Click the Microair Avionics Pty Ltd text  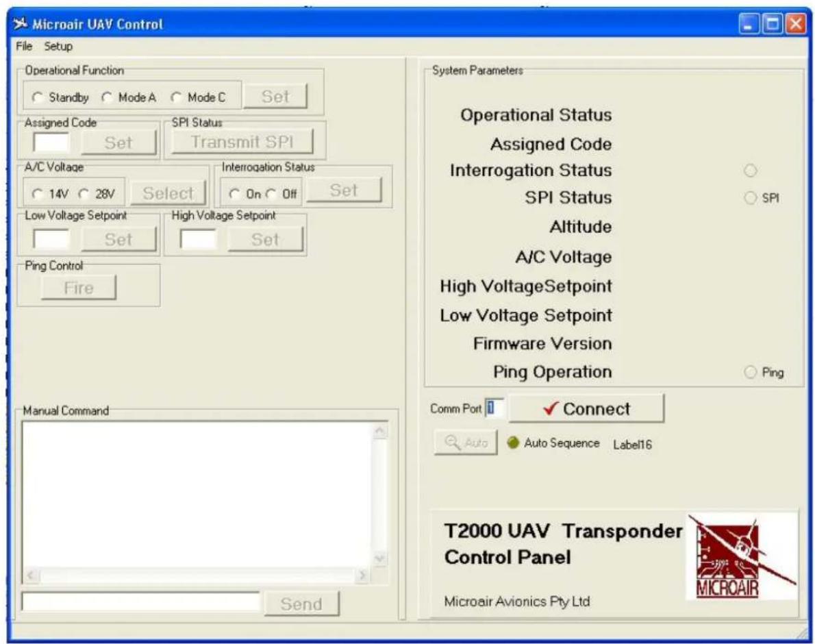point(516,602)
